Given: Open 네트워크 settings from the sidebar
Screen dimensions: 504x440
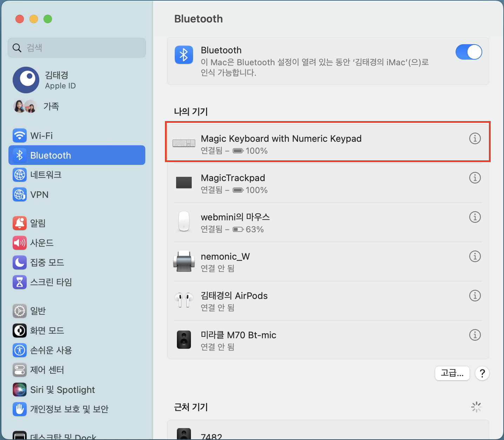Looking at the screenshot, I should point(47,175).
